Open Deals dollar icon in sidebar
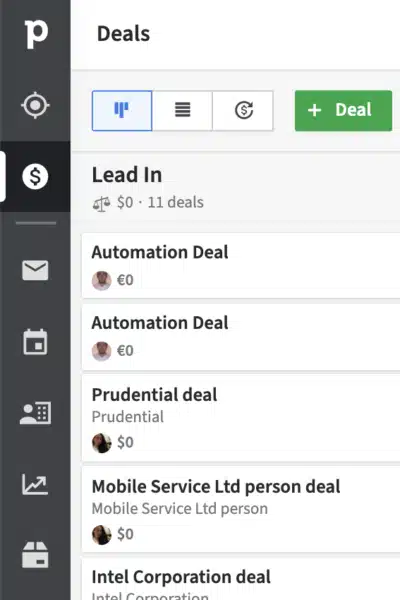The width and height of the screenshot is (400, 600). point(35,176)
